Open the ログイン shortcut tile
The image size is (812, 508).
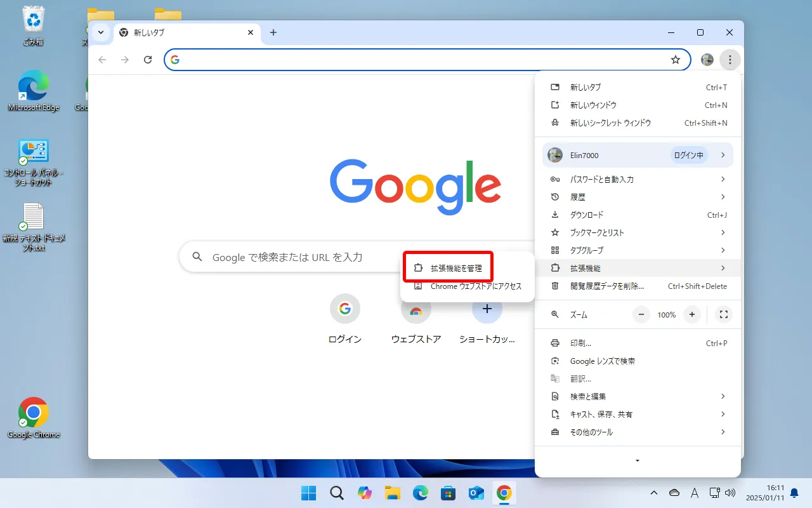345,319
